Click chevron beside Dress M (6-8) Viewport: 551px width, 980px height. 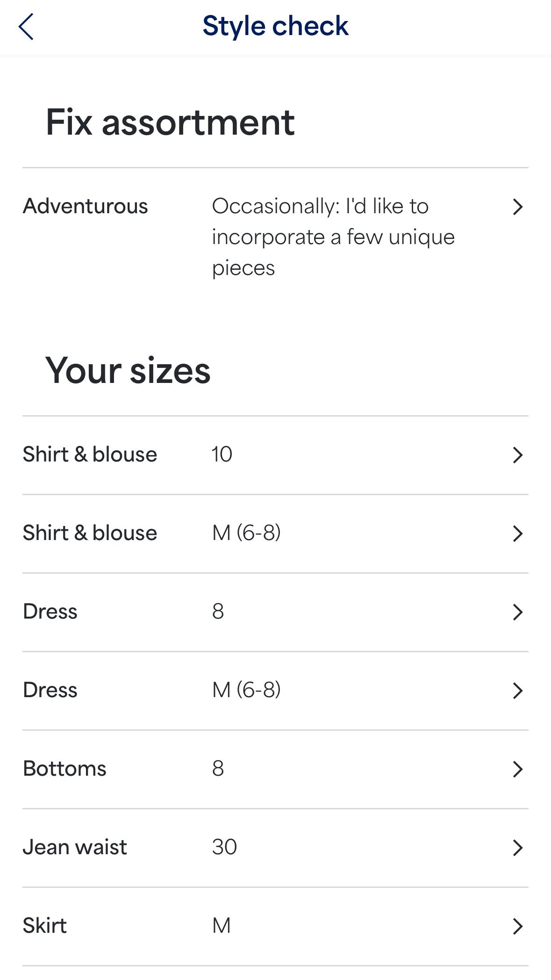pyautogui.click(x=517, y=691)
